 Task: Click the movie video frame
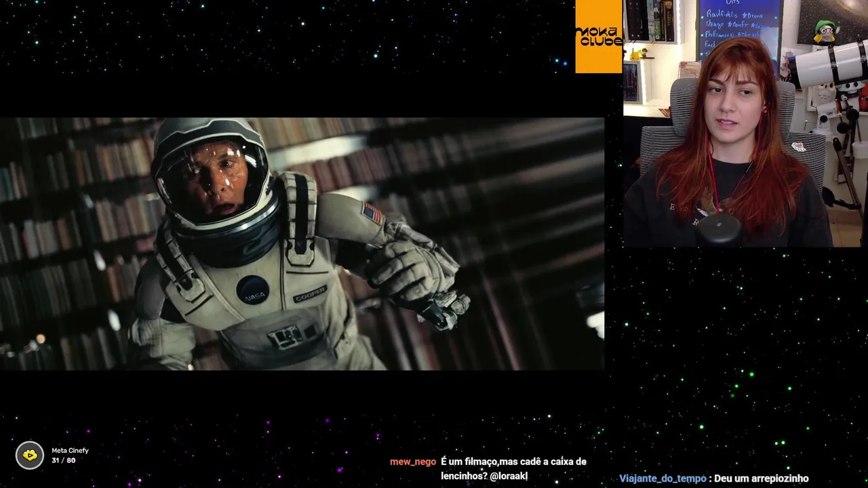(x=302, y=244)
